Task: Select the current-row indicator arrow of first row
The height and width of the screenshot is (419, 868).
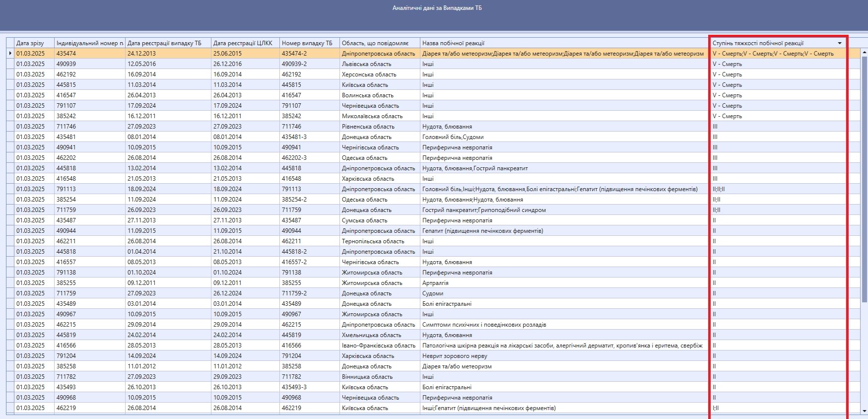Action: point(10,54)
